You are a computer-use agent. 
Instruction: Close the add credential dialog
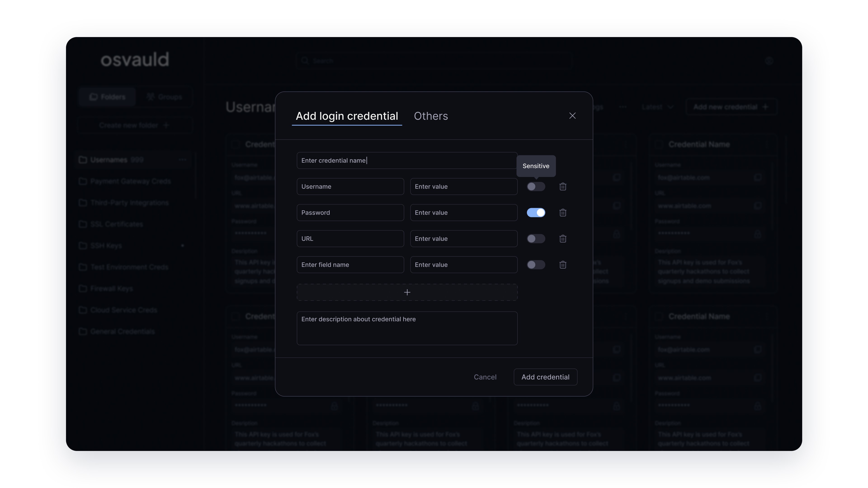pos(572,116)
